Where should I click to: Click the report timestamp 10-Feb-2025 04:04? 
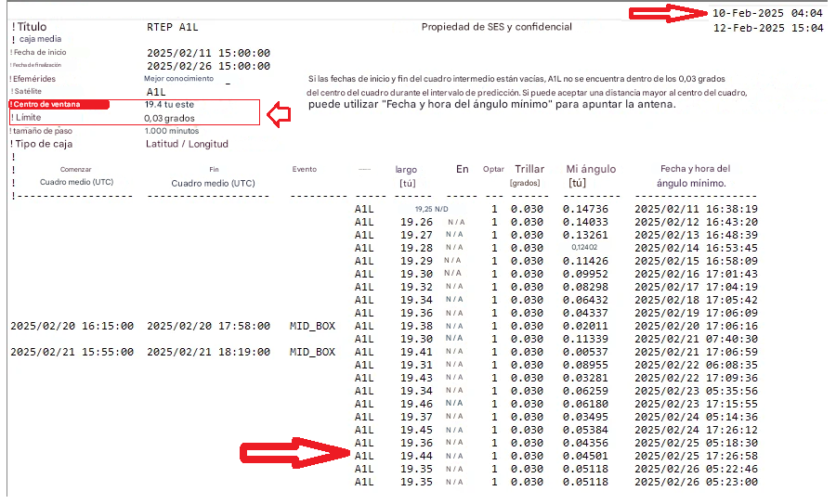768,13
